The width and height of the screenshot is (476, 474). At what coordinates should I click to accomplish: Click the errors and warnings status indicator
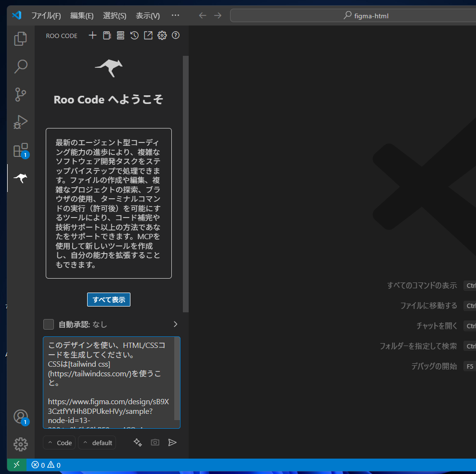[46, 465]
